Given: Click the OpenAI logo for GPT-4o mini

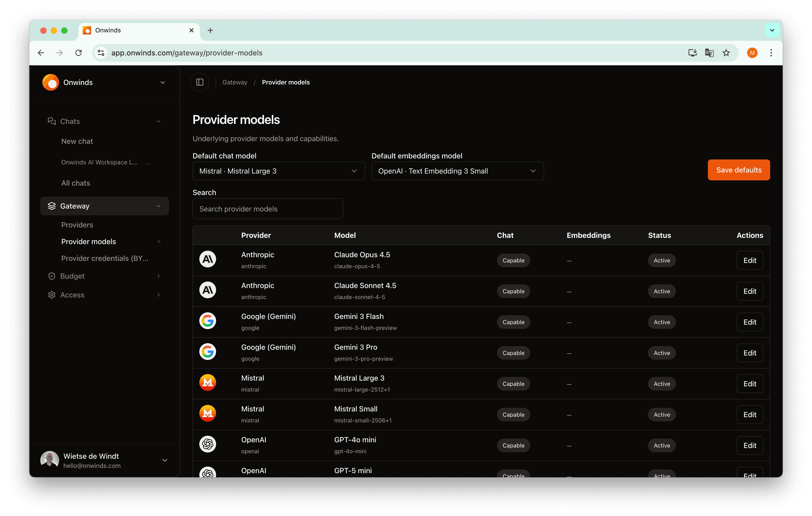Looking at the screenshot, I should pos(208,444).
